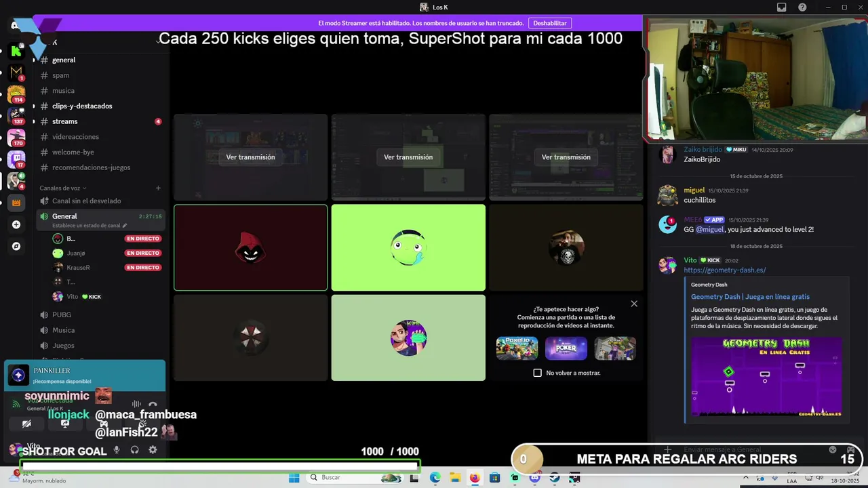This screenshot has width=868, height=488.
Task: Focus the red hooded avatar video tile
Action: [x=250, y=247]
